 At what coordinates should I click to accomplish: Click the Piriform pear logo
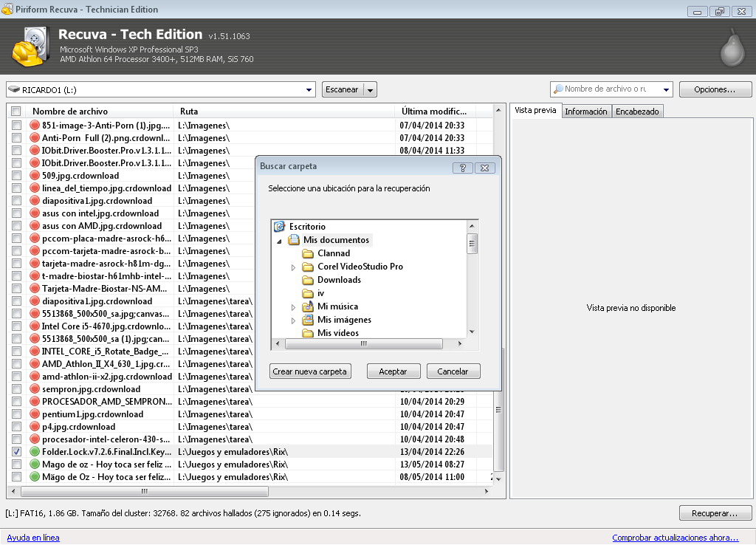pyautogui.click(x=732, y=47)
